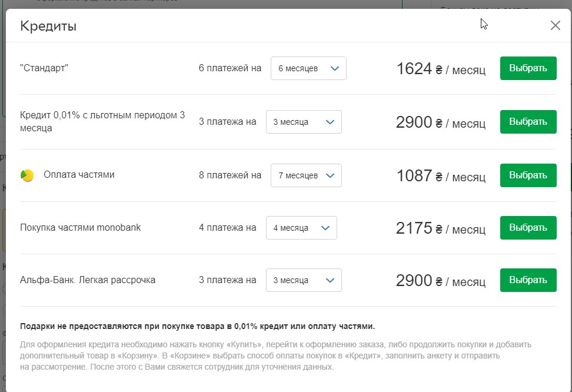This screenshot has width=572, height=392.
Task: Click the 8 платежей на text
Action: 230,175
